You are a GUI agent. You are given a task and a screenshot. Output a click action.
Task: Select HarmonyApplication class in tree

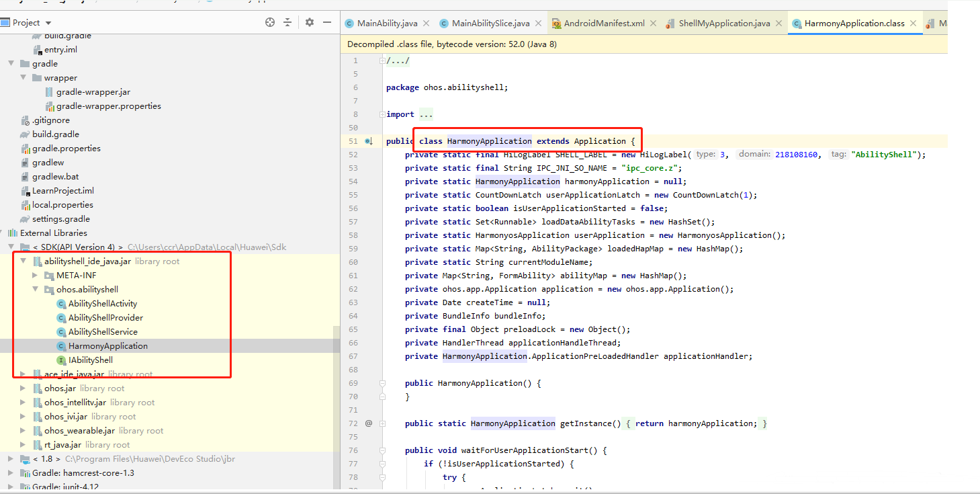tap(108, 346)
